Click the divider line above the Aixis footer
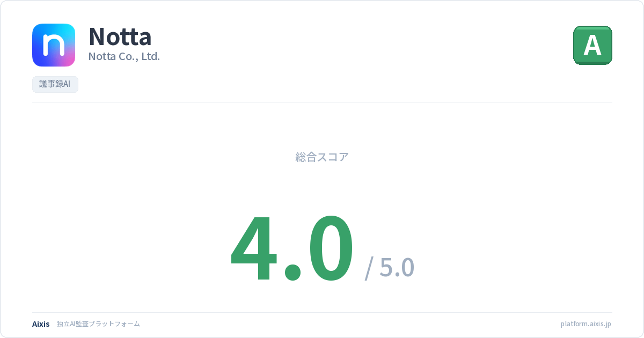This screenshot has width=644, height=338. tap(322, 312)
